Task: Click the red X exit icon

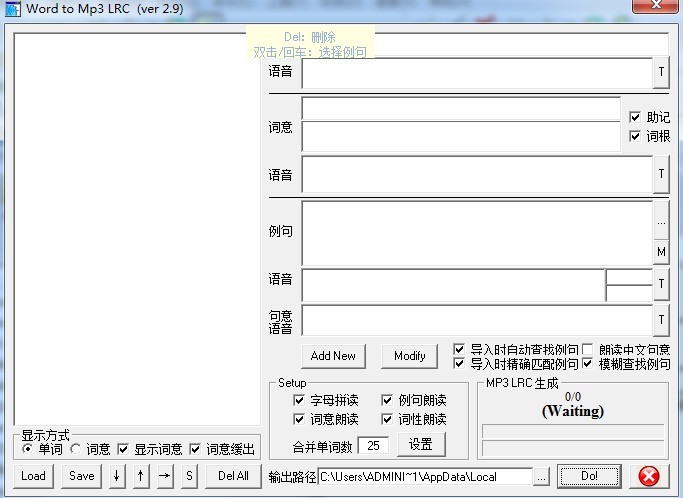Action: (649, 476)
